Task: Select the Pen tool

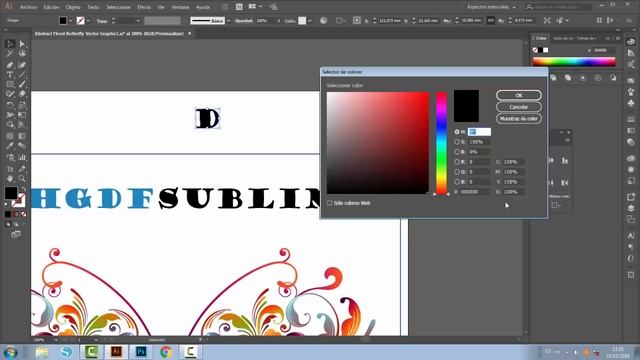Action: [10, 64]
